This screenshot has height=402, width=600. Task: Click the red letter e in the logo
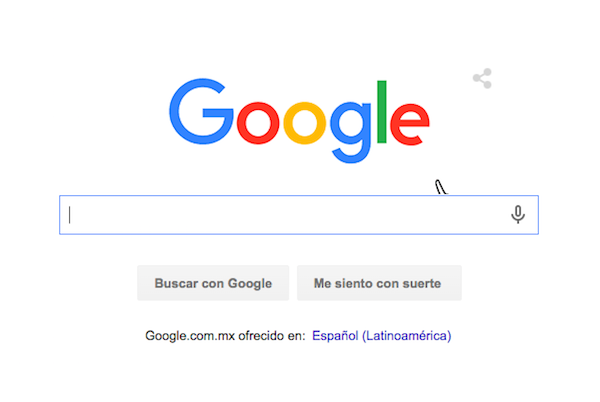pos(410,124)
